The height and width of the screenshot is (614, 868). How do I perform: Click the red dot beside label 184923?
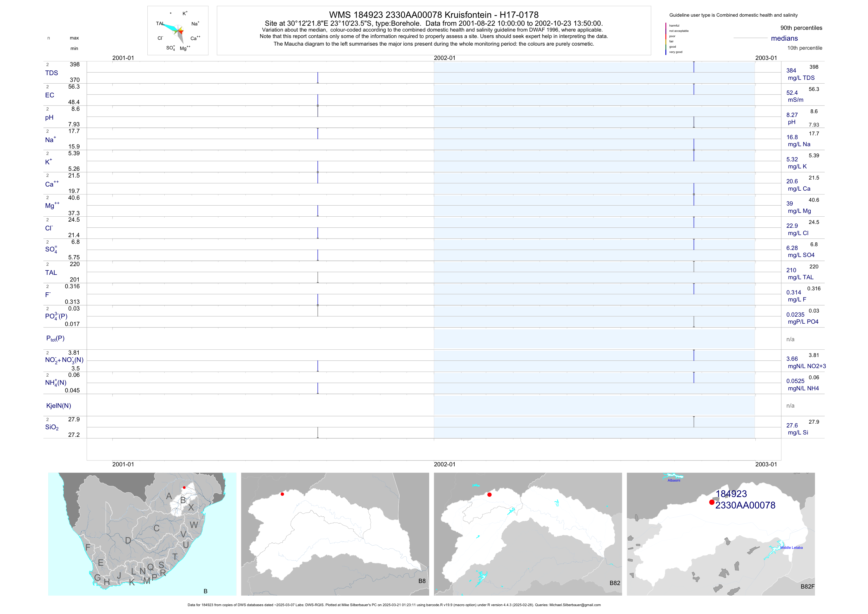click(x=712, y=502)
